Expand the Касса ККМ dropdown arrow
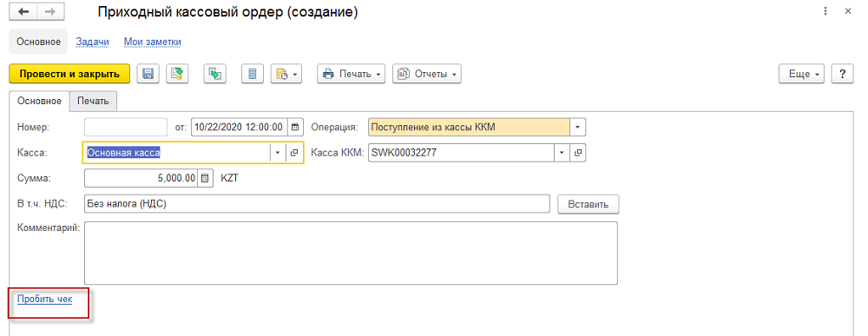The width and height of the screenshot is (868, 336). click(x=562, y=152)
